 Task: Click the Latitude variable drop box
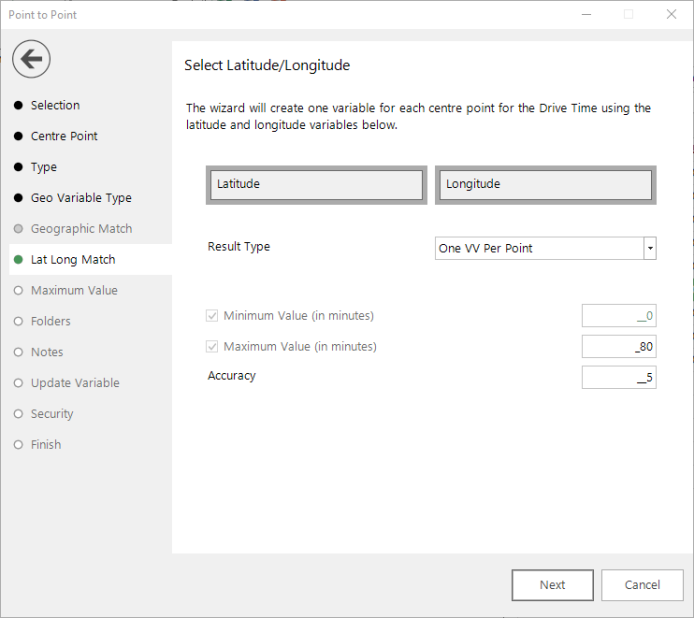[316, 185]
